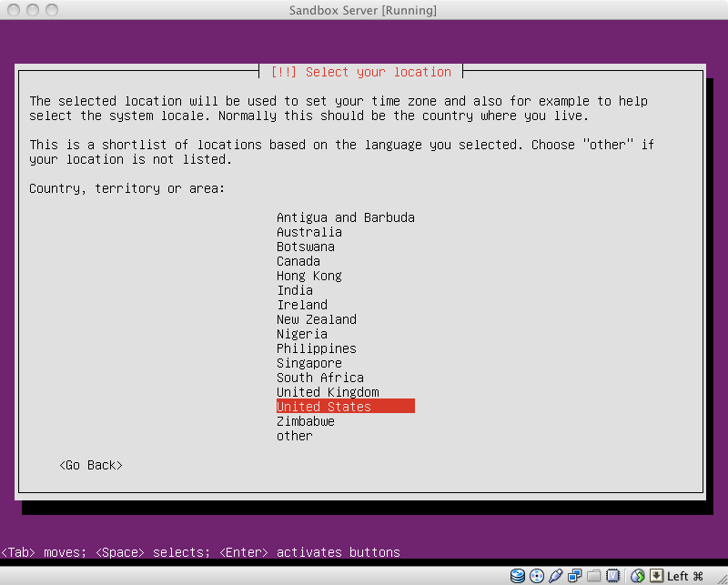The width and height of the screenshot is (728, 585).
Task: Click the virtualization (V chip) status icon
Action: [612, 576]
